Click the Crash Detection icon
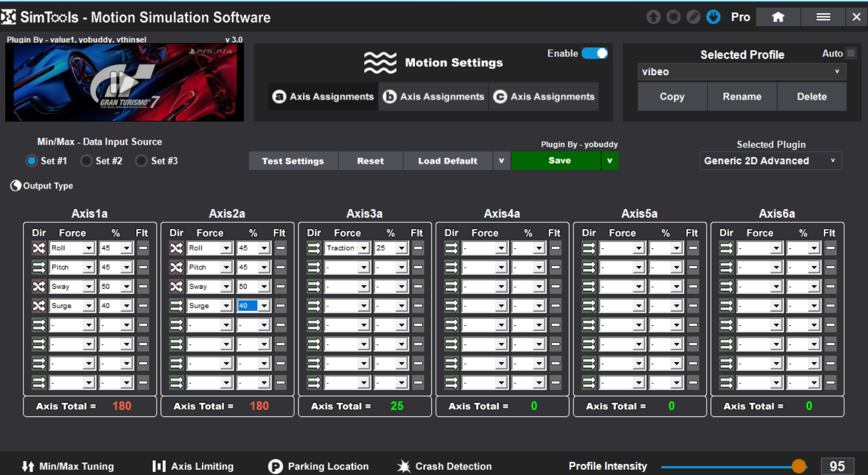The image size is (868, 475). pos(404,466)
